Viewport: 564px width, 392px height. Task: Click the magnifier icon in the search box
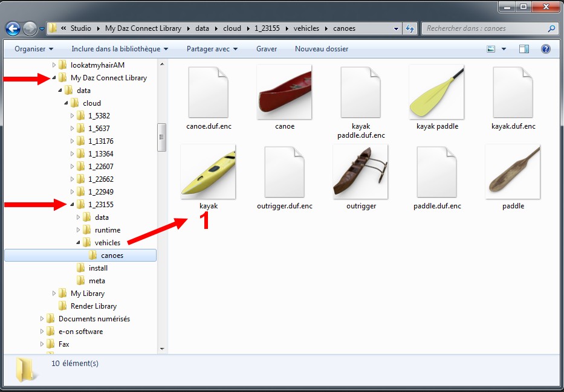pyautogui.click(x=551, y=28)
